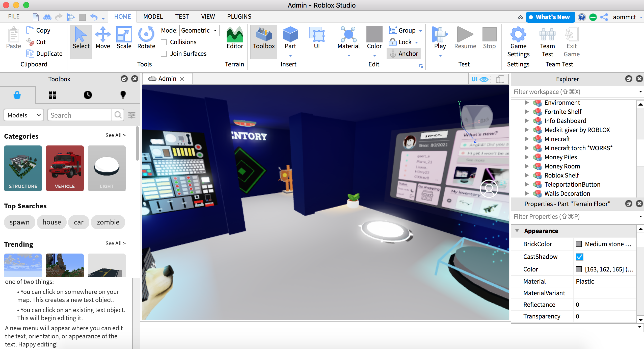The height and width of the screenshot is (349, 644).
Task: Switch to the TEST ribbon tab
Action: coord(182,17)
